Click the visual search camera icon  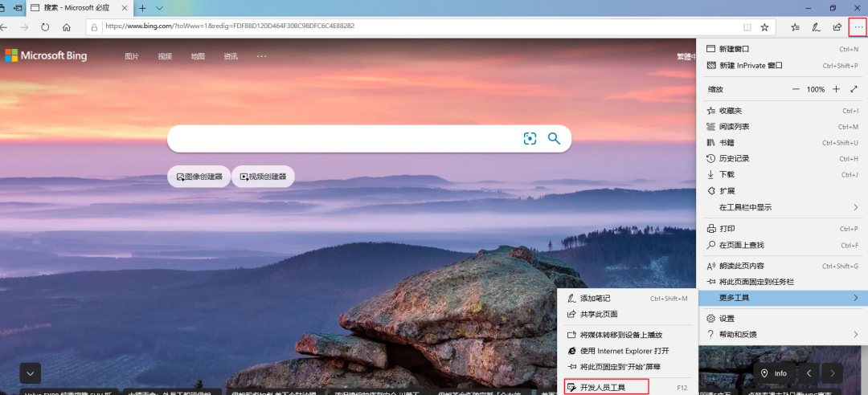point(530,139)
